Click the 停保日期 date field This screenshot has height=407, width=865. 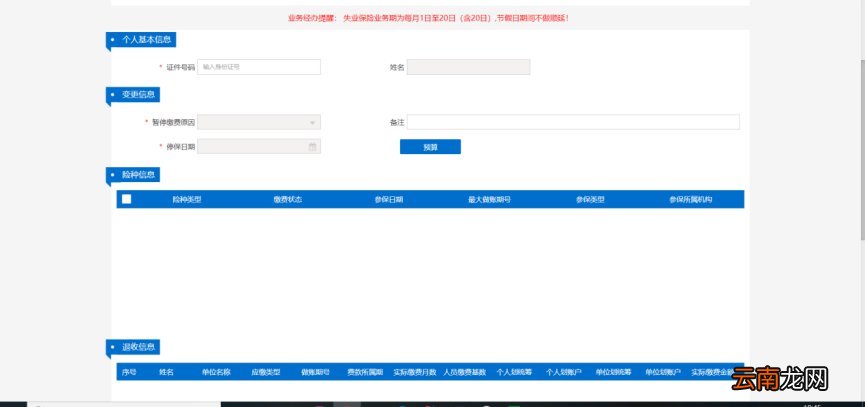[x=259, y=147]
